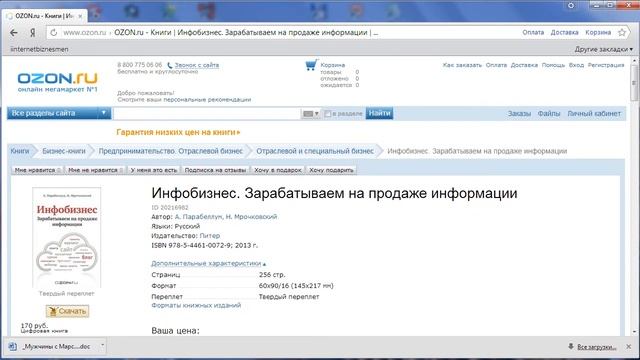
Task: Collapse 'Дополнительные характеристики' section
Action: [x=208, y=263]
